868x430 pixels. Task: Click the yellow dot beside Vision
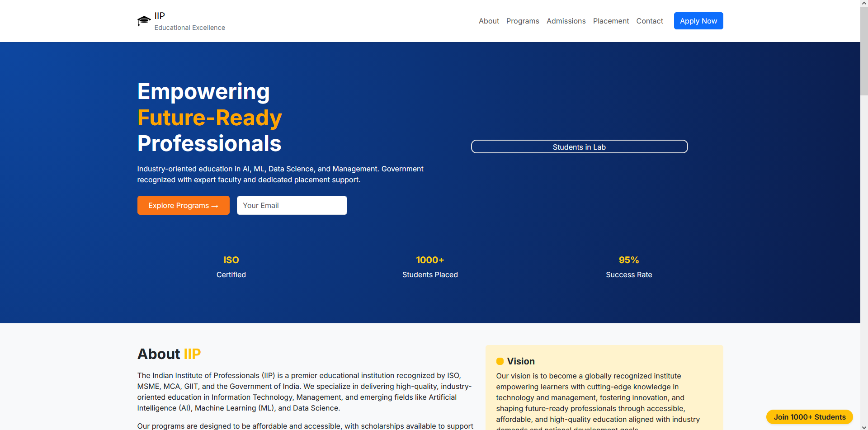[500, 361]
